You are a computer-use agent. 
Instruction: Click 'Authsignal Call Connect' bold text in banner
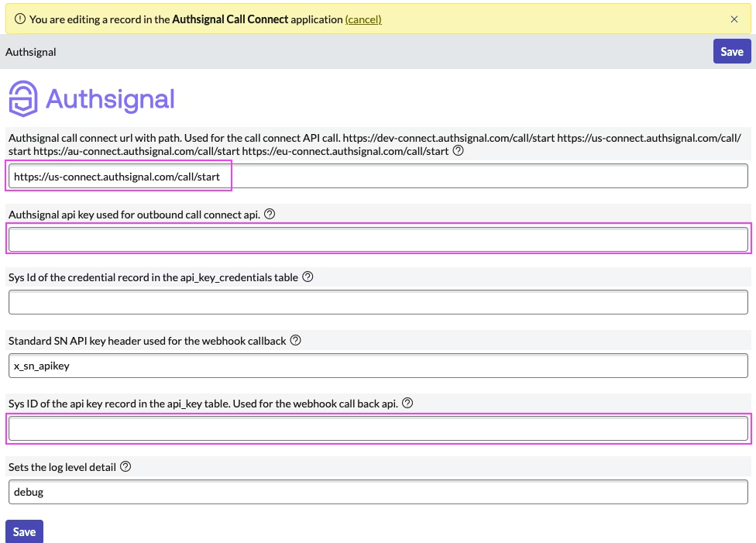(x=230, y=19)
